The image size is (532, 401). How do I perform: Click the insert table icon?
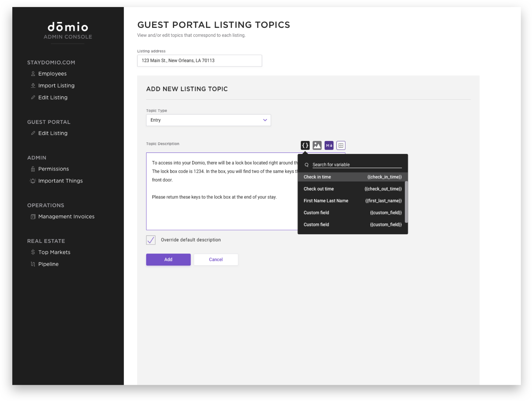[341, 145]
